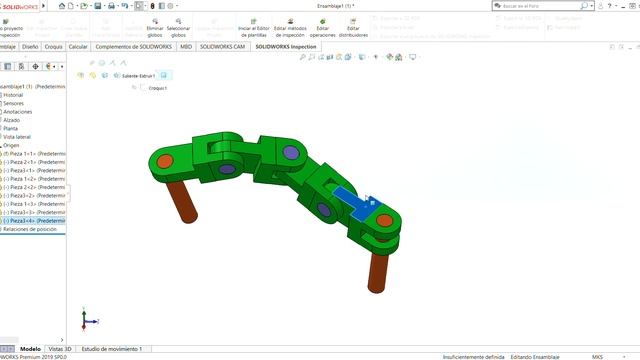Screen dimensions: 640x360
Task: Open the Modelo bottom tab
Action: 30,349
